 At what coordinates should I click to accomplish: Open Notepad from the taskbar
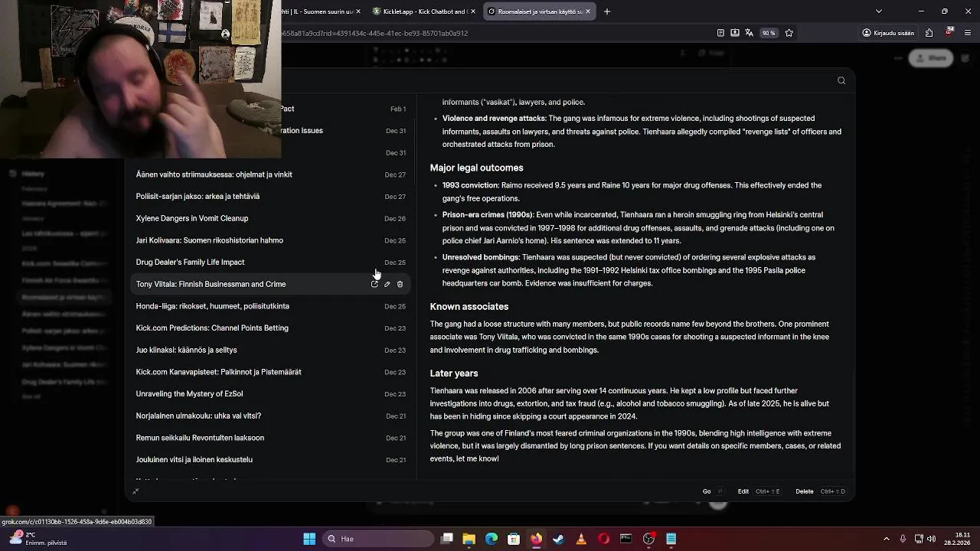[671, 539]
